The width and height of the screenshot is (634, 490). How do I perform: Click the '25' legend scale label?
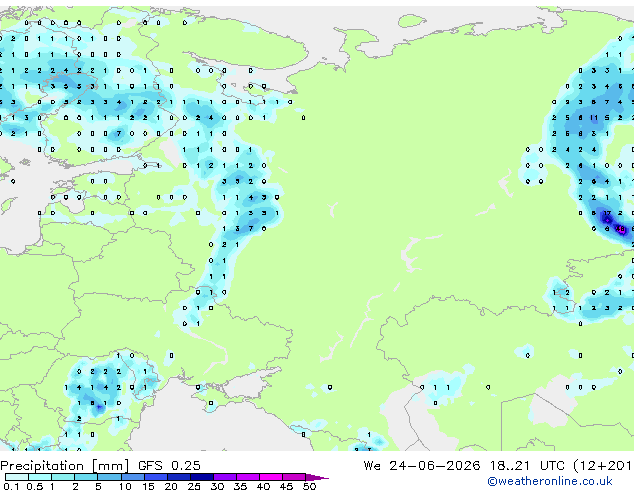click(x=194, y=486)
